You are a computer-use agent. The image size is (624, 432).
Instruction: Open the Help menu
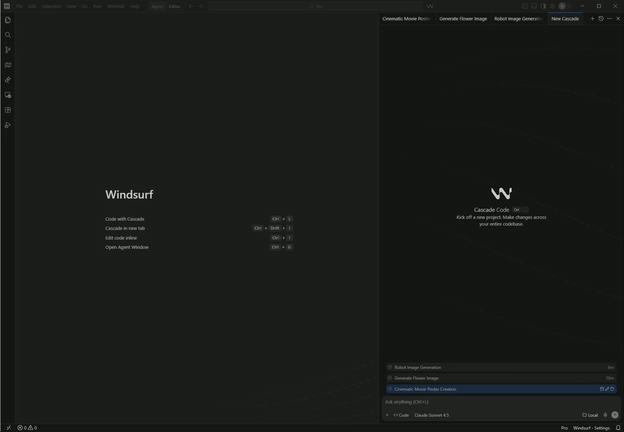click(135, 6)
